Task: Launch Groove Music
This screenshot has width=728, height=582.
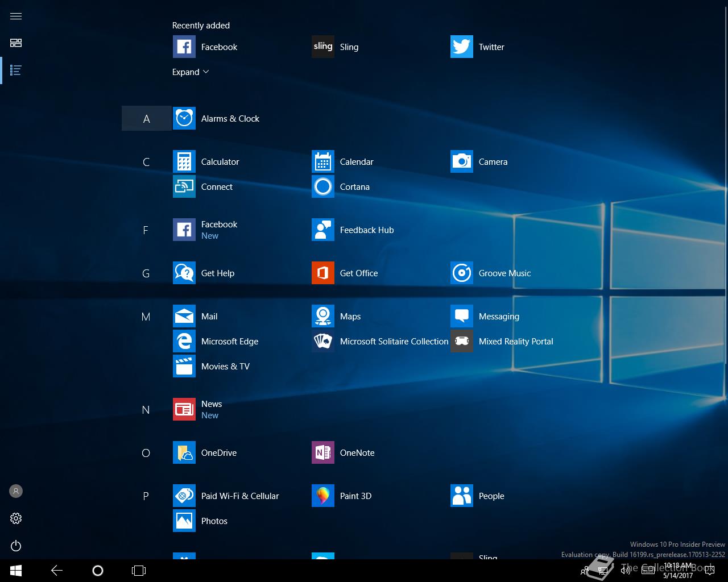Action: 491,273
